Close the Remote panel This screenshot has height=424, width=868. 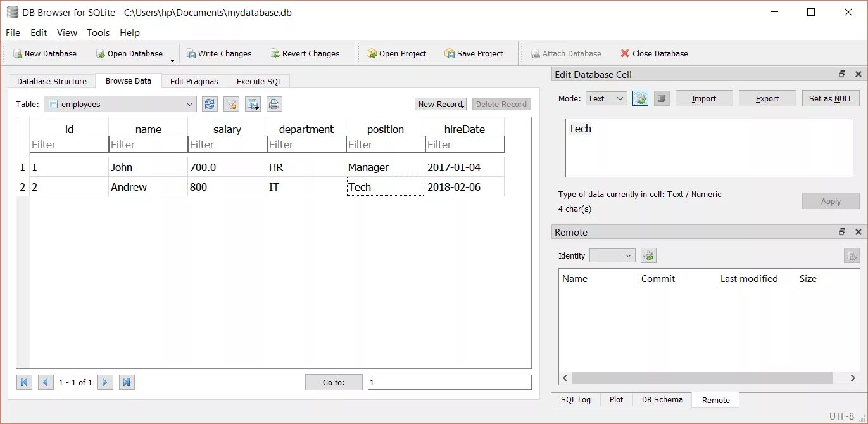click(x=859, y=232)
